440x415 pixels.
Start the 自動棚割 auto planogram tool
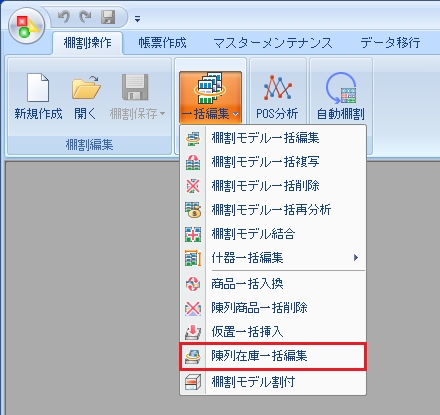[x=340, y=97]
